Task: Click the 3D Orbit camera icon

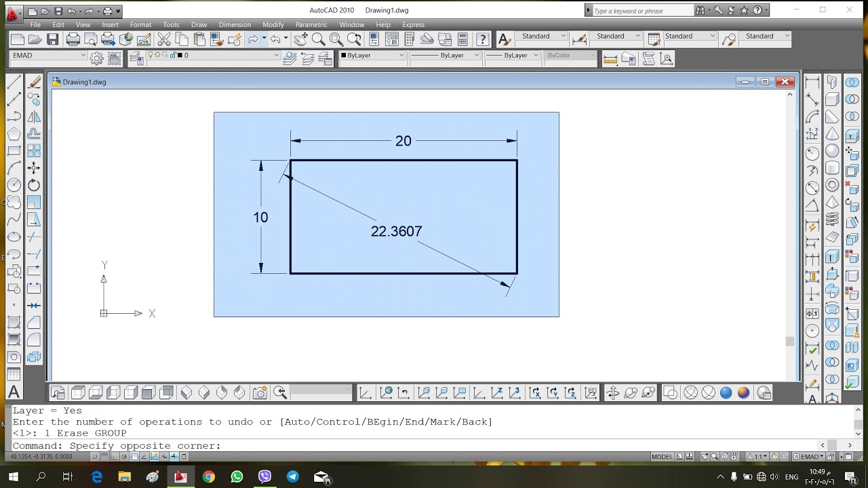Action: 259,392
